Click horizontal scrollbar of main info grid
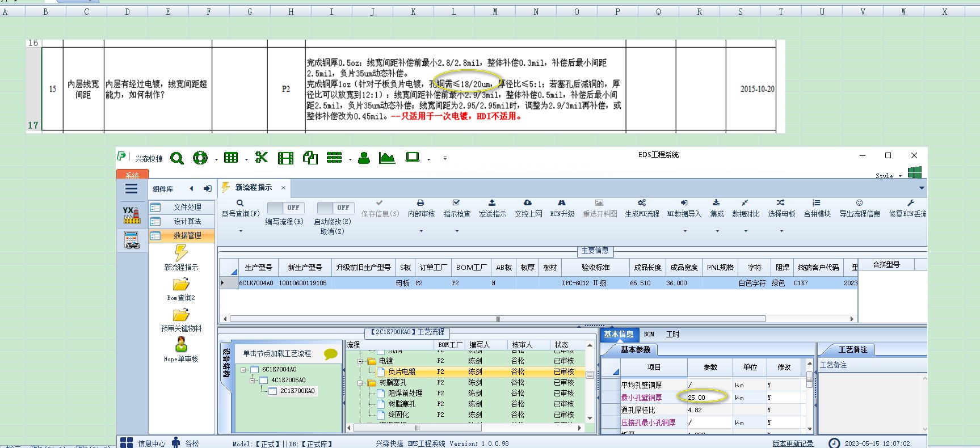 pyautogui.click(x=498, y=319)
